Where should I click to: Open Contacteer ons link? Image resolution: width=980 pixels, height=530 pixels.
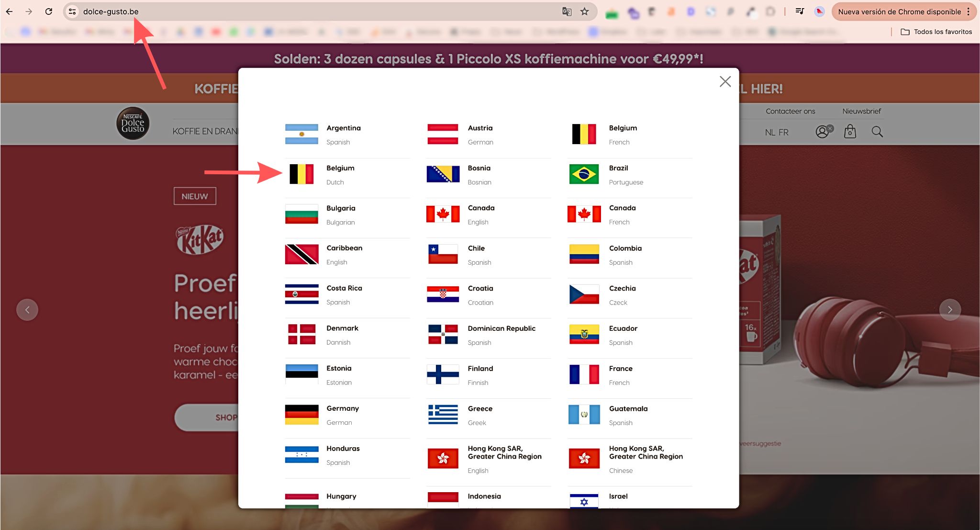tap(790, 111)
